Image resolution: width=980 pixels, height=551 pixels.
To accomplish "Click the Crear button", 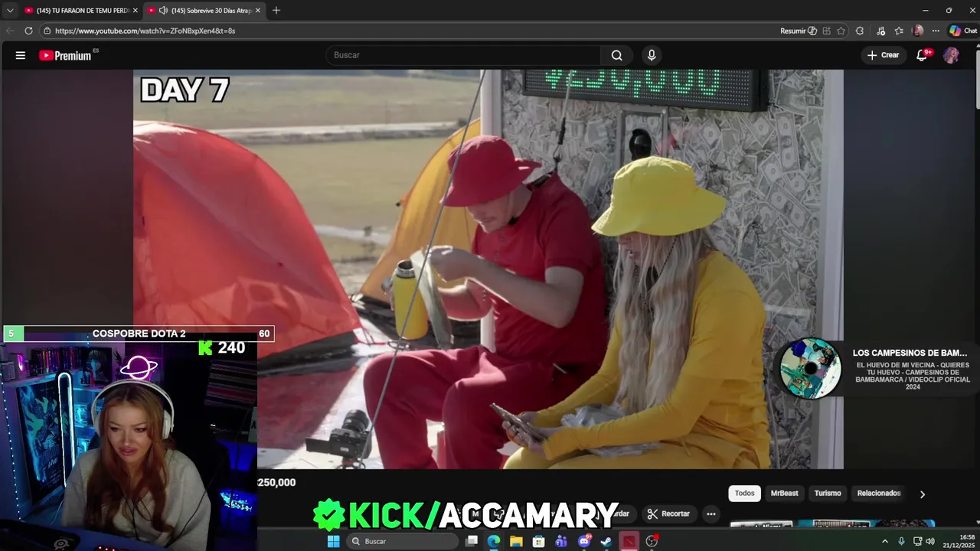I will 883,55.
